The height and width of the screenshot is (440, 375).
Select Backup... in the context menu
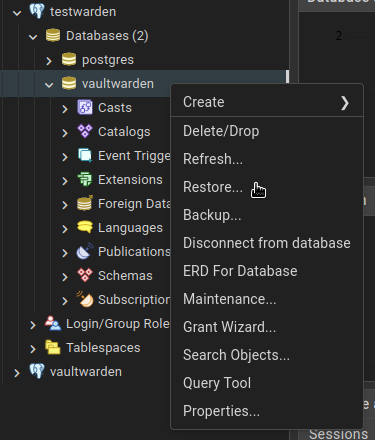(x=267, y=215)
